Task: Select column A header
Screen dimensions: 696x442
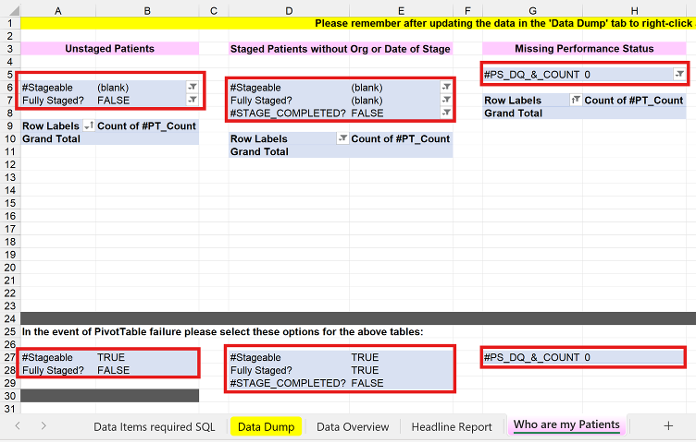Action: [x=58, y=11]
